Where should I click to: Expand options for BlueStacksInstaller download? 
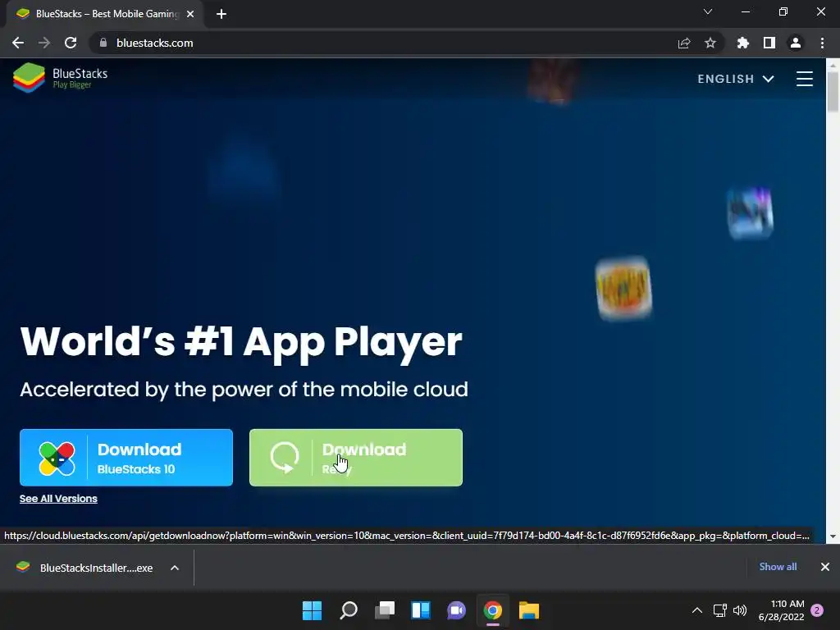coord(175,568)
